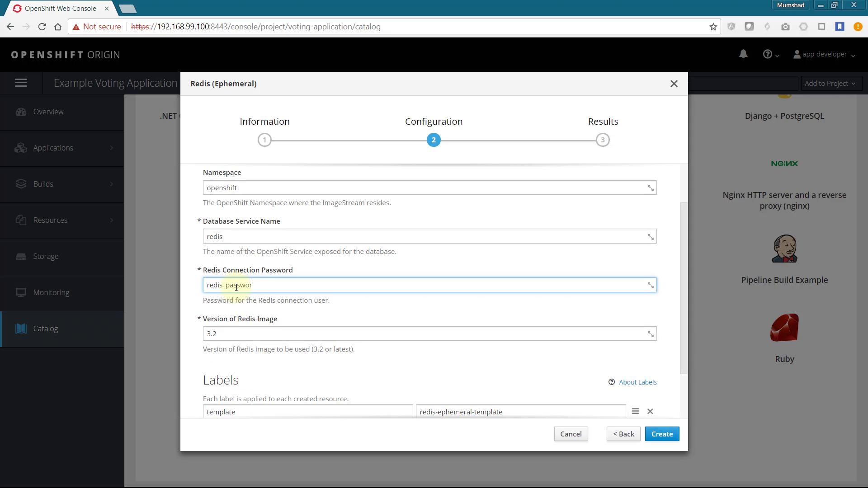Open the Ruby catalog item label
Screen dimensions: 868x488
[x=784, y=359]
